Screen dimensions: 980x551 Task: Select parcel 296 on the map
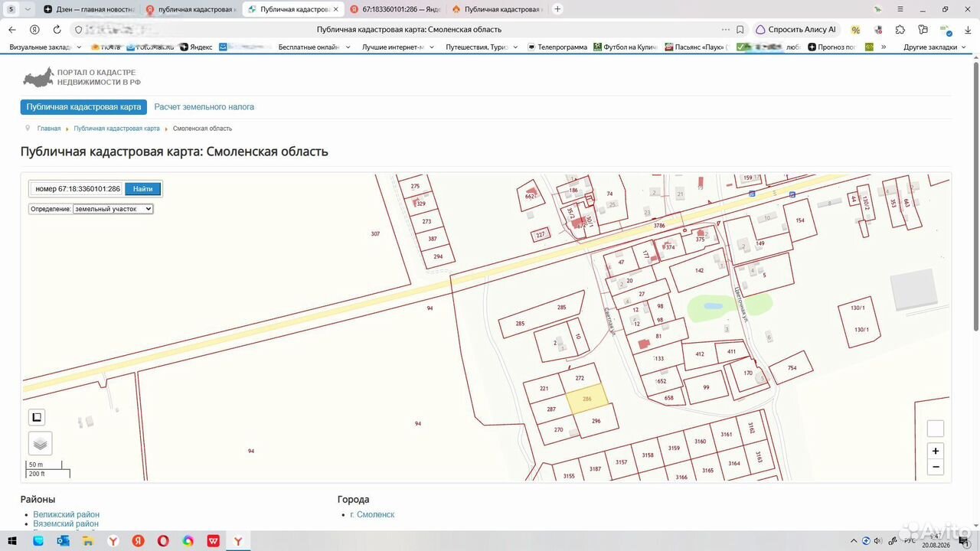coord(596,421)
